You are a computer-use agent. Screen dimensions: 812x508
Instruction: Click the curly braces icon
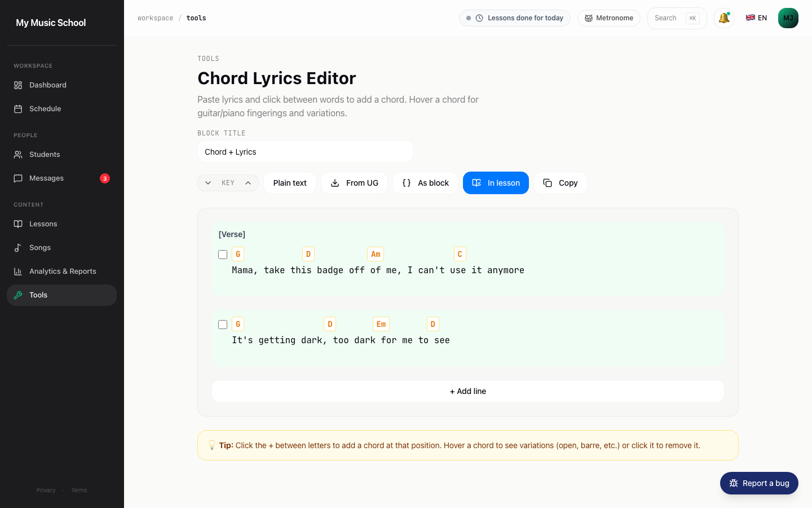(407, 183)
